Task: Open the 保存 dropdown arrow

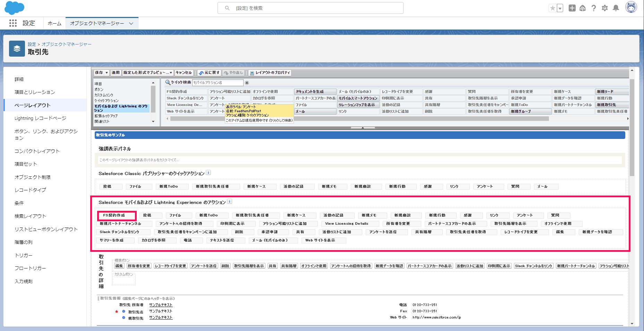Action: 107,73
